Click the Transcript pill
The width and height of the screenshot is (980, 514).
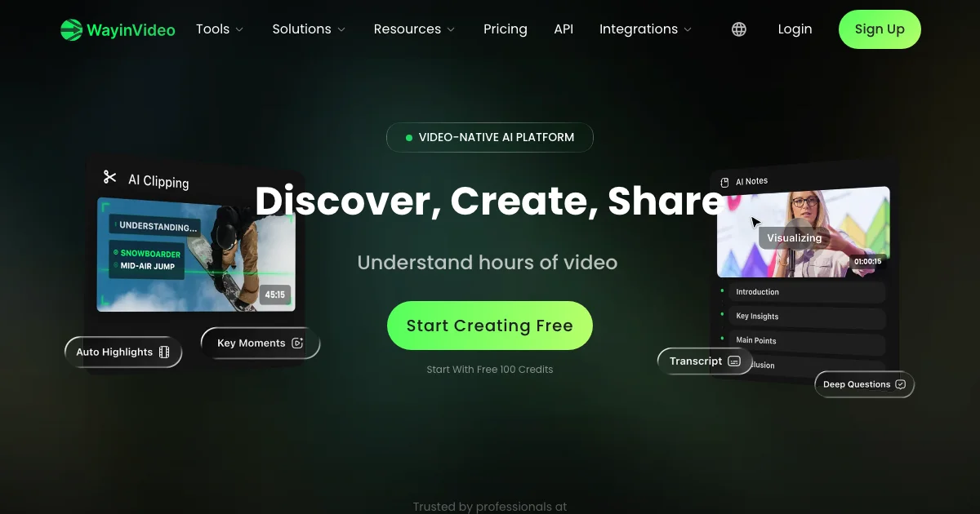click(x=705, y=361)
